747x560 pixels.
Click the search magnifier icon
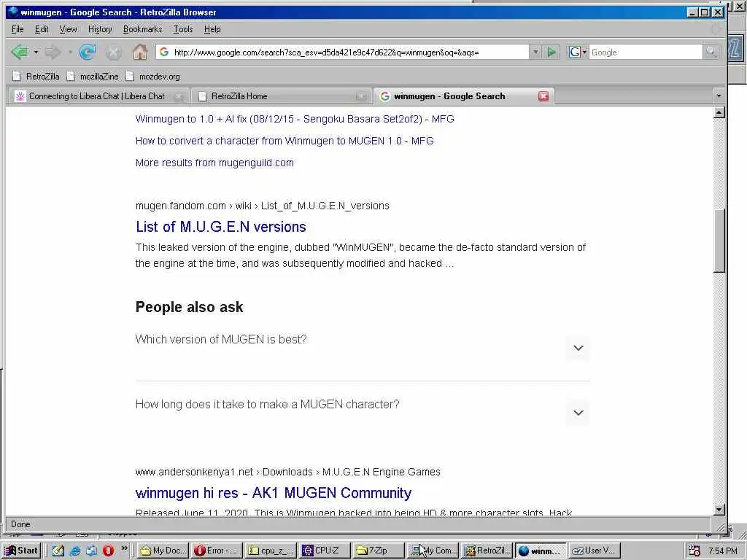(711, 52)
